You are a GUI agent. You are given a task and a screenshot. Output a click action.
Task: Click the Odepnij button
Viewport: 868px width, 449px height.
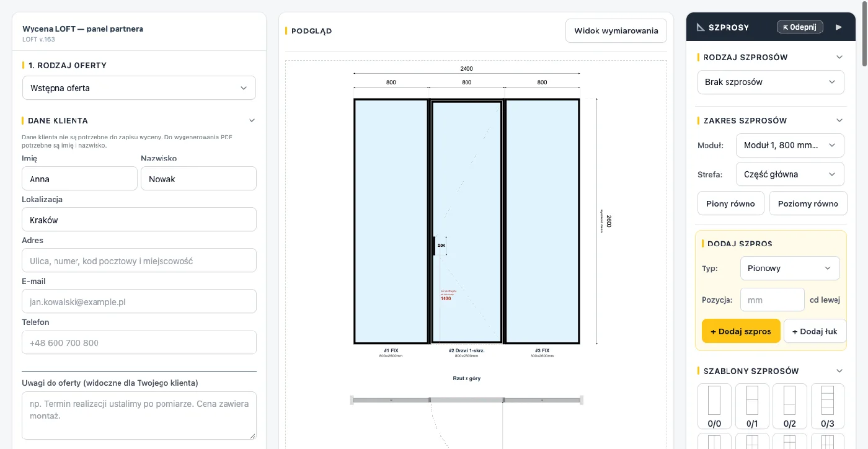[x=800, y=27]
